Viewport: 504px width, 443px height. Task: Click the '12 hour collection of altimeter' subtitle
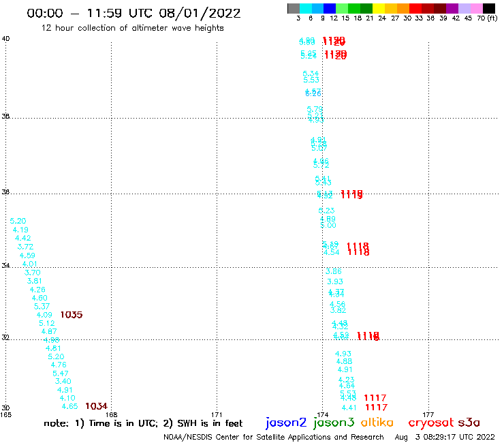coord(132,28)
